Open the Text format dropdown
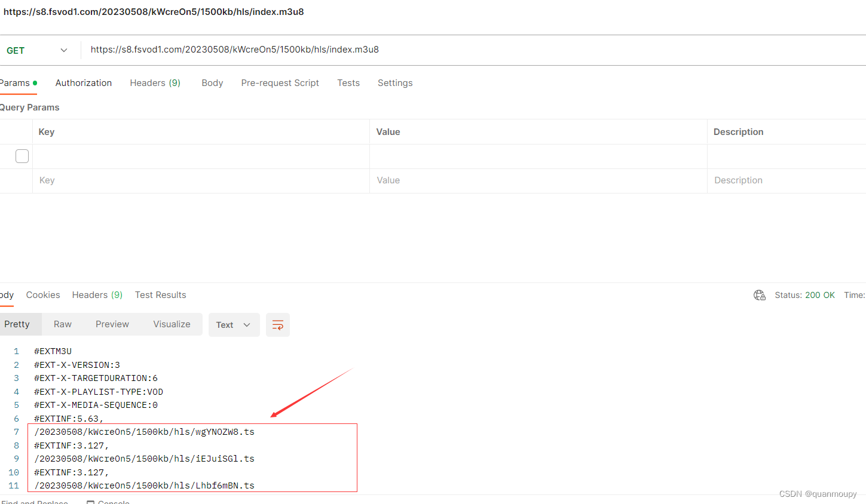 pos(234,325)
